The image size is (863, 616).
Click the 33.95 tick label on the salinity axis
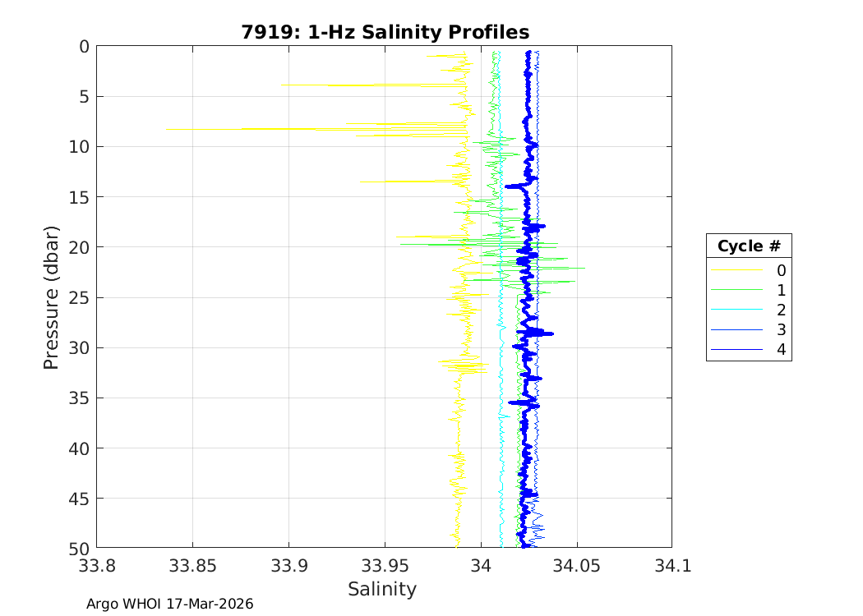tap(384, 566)
